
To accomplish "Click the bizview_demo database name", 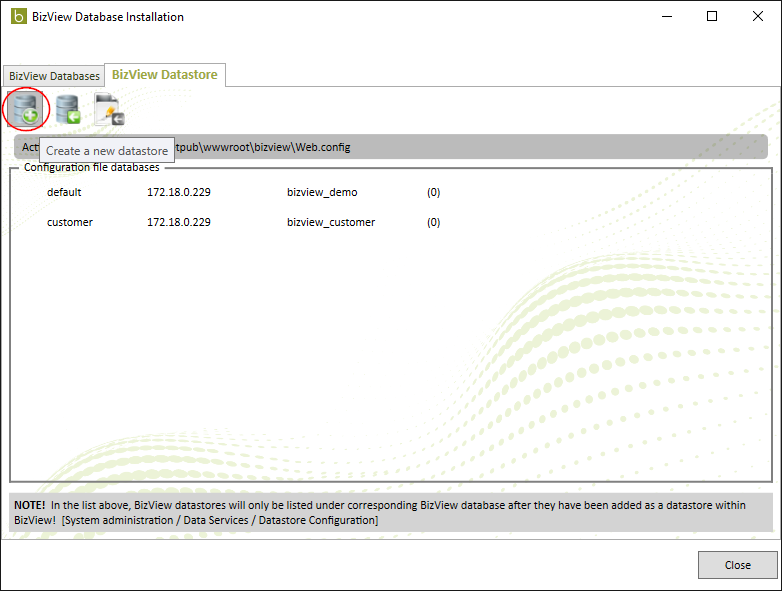I will (x=322, y=193).
